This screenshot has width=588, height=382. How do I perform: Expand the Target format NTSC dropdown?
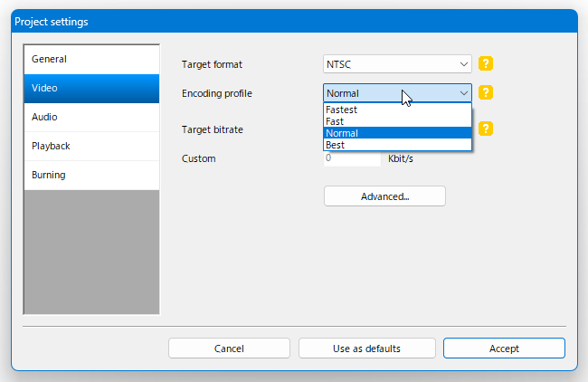point(397,64)
